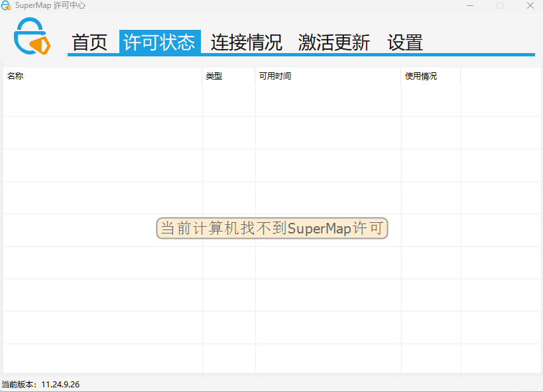
Task: Sort by the 类型 column header
Action: [229, 76]
